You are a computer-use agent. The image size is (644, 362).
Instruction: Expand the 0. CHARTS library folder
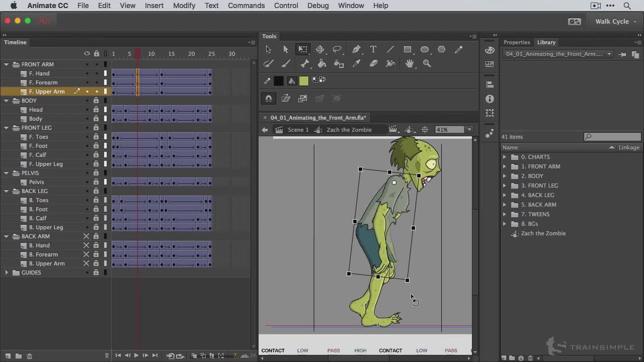point(505,157)
